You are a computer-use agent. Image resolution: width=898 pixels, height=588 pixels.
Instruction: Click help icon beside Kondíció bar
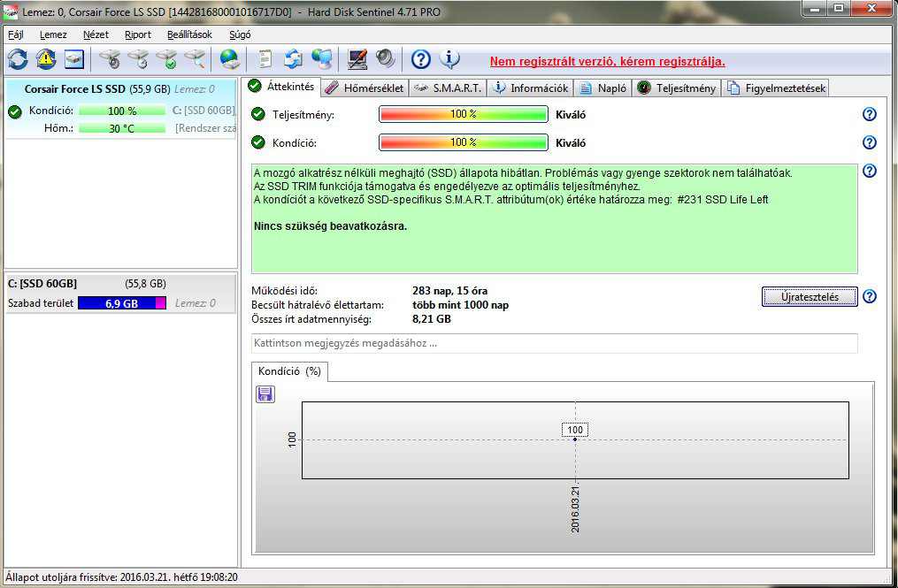[x=870, y=142]
